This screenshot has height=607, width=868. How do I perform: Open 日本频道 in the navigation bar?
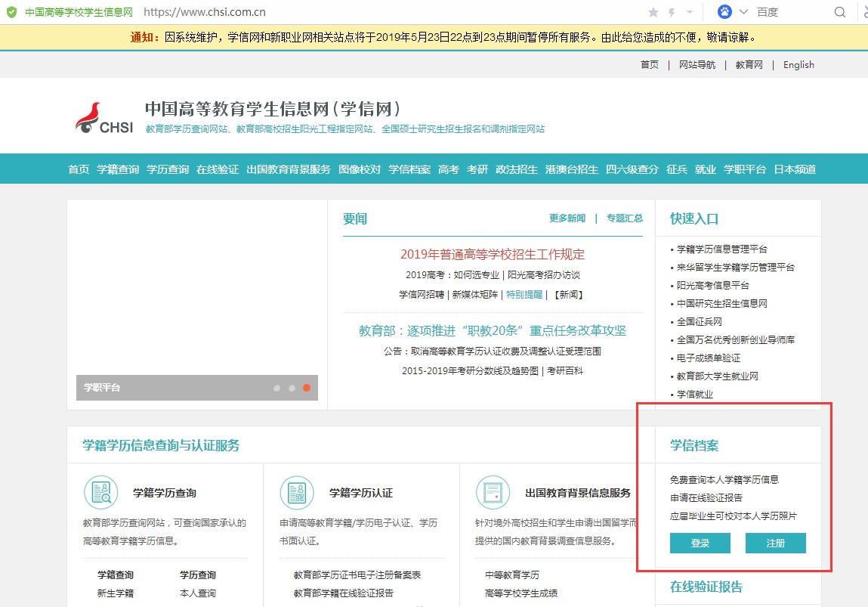point(795,169)
